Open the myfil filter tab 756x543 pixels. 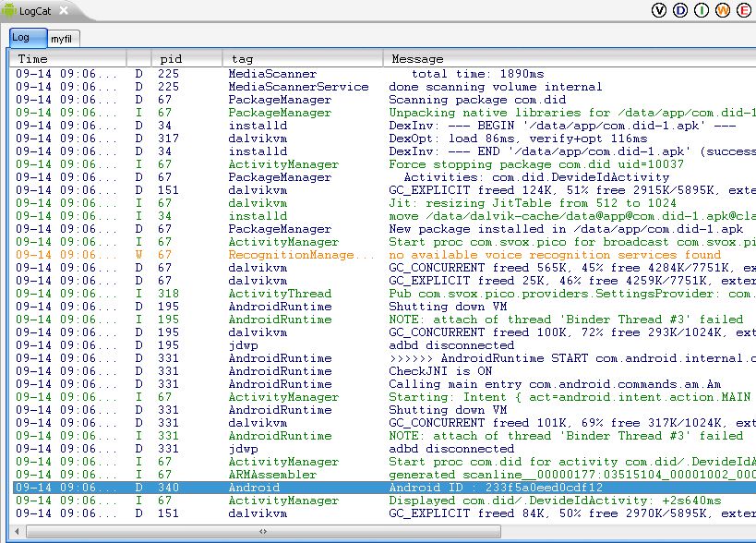(63, 39)
